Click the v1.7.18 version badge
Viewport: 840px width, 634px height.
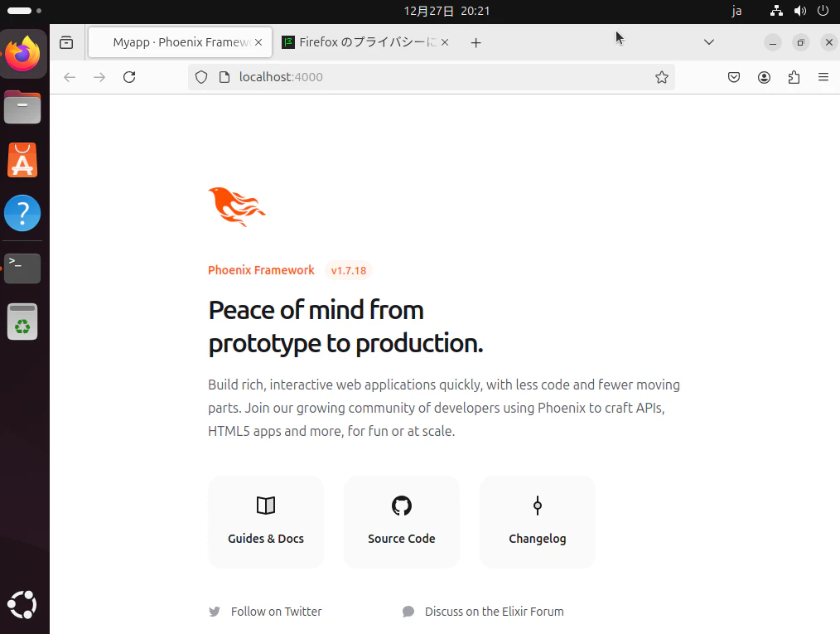[x=348, y=271]
